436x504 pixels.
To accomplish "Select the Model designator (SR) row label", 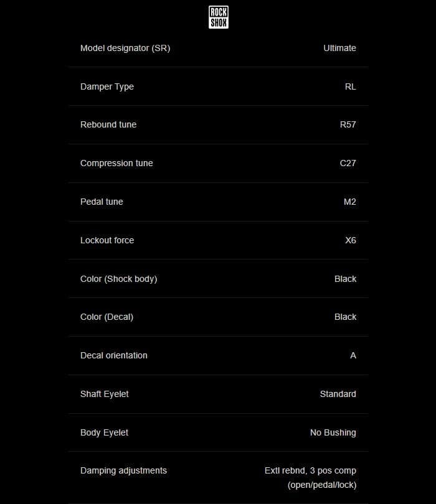I will pyautogui.click(x=125, y=48).
